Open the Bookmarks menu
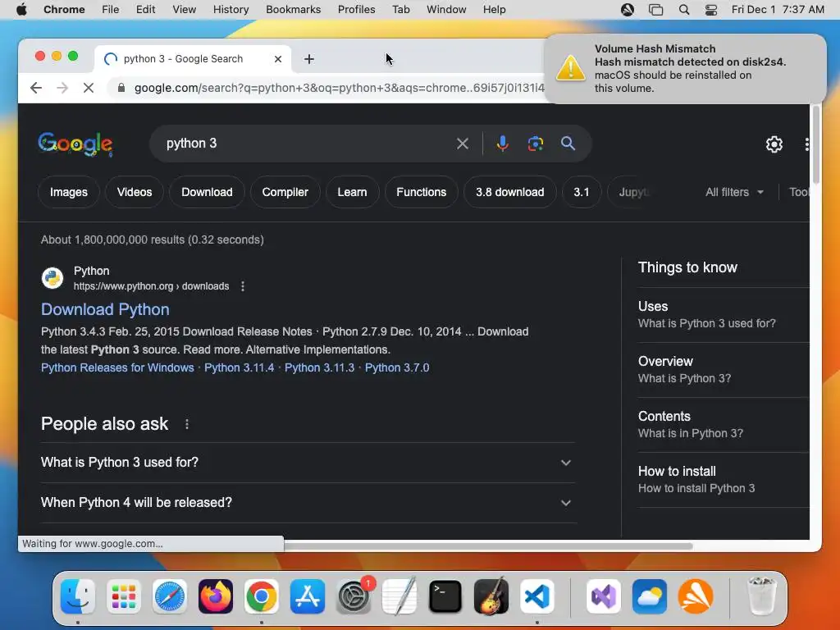The height and width of the screenshot is (630, 840). tap(293, 10)
